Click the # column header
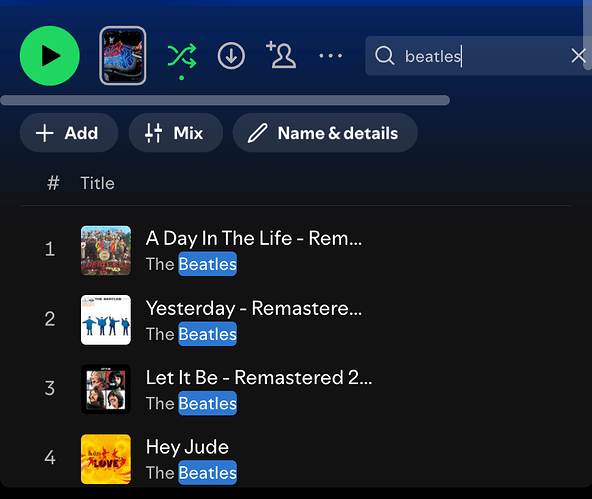The height and width of the screenshot is (499, 592). (x=53, y=183)
